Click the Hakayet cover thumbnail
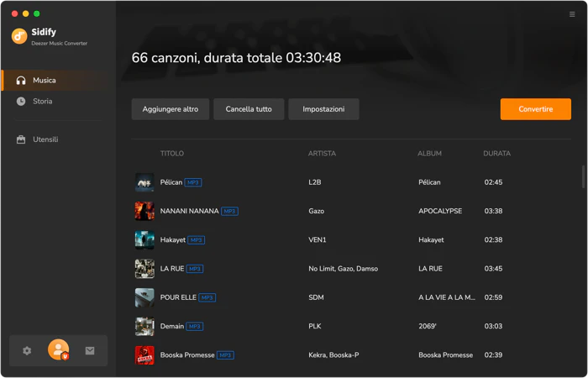 pos(144,240)
